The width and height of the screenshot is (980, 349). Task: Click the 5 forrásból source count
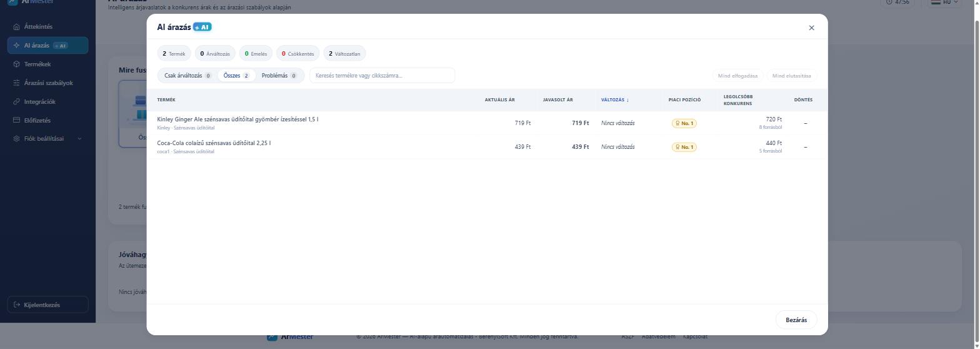(771, 151)
